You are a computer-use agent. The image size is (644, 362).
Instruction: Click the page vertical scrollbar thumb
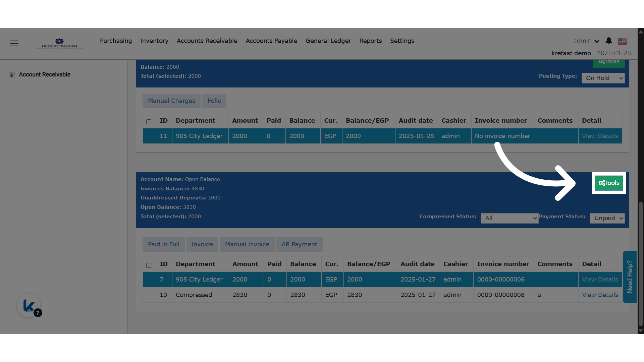pos(641,264)
